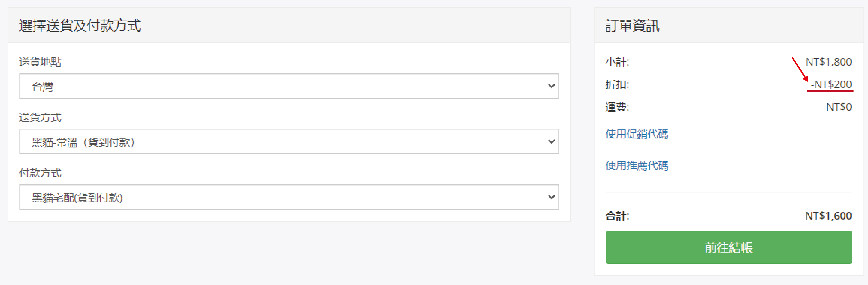Click the NT$0 shipping fee value

(839, 107)
